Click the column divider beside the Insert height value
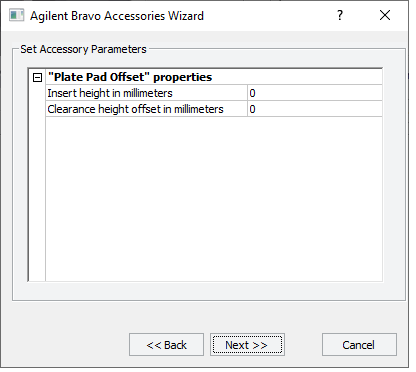416x372 pixels. [247, 93]
